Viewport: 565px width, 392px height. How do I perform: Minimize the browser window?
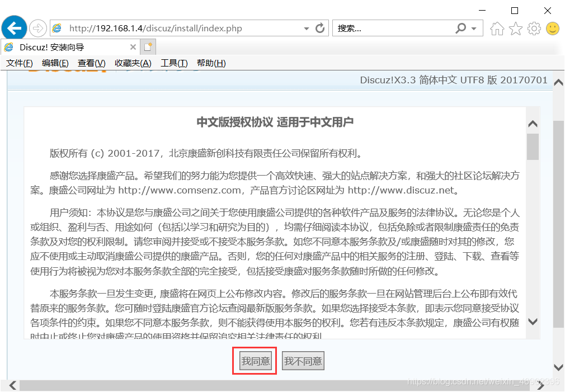(x=482, y=11)
